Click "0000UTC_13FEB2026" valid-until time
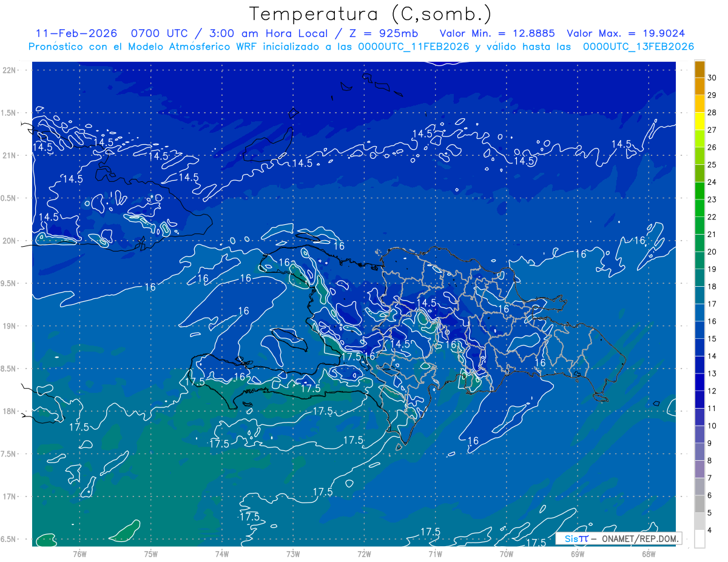 coord(639,47)
